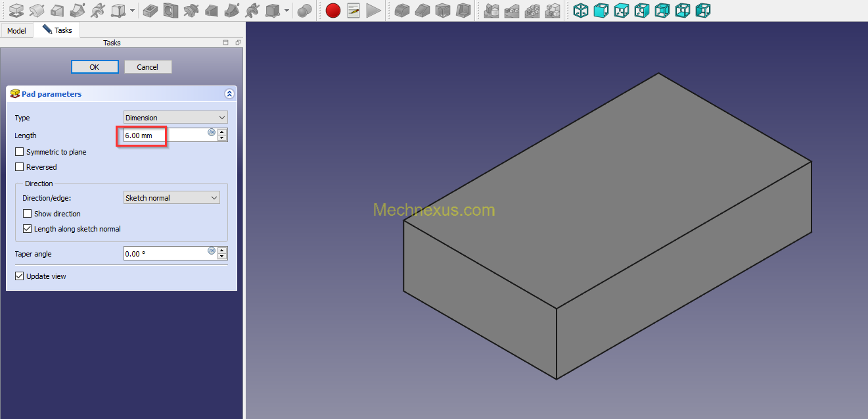Viewport: 868px width, 419px height.
Task: Collapse the Pad parameters section
Action: 229,94
